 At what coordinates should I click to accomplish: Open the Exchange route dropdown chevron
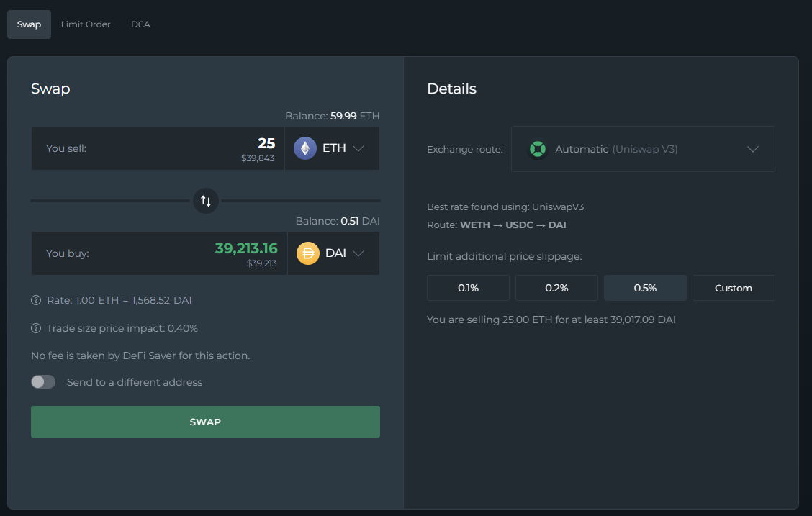[753, 150]
